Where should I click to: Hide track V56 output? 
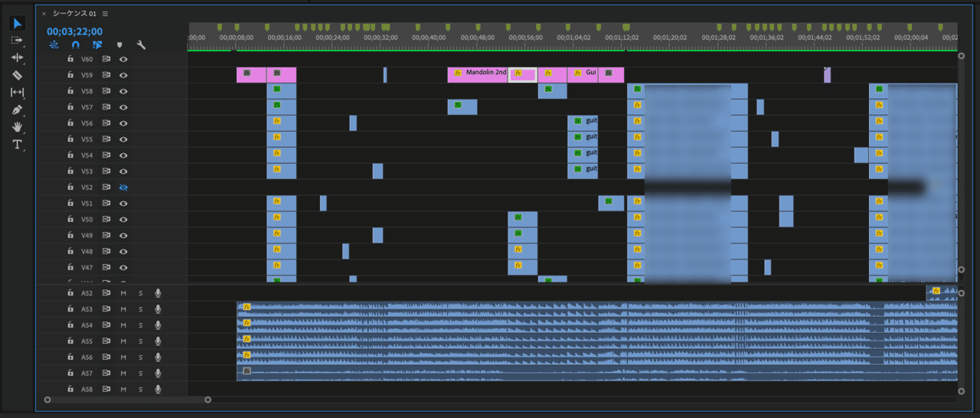[x=122, y=123]
